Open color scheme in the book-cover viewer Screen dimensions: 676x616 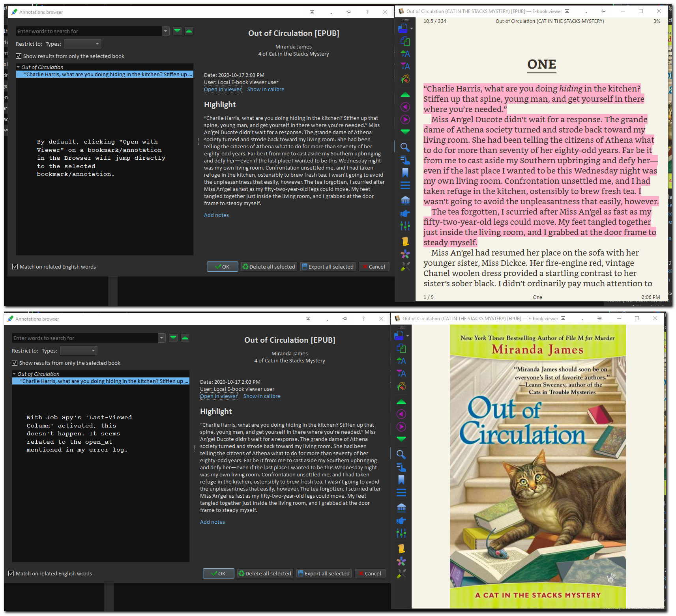point(401,386)
